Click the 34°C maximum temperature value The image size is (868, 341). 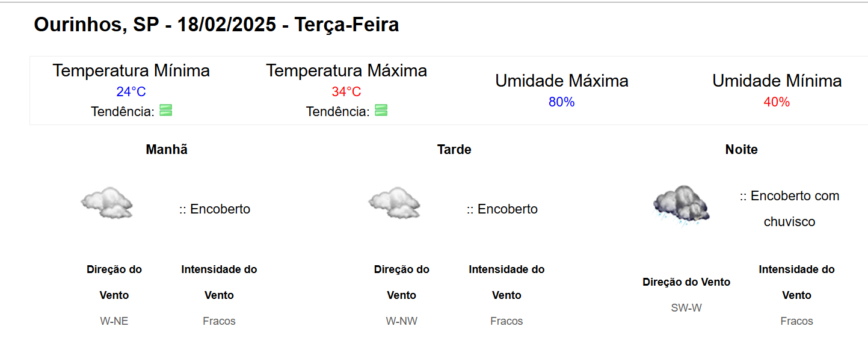(346, 92)
